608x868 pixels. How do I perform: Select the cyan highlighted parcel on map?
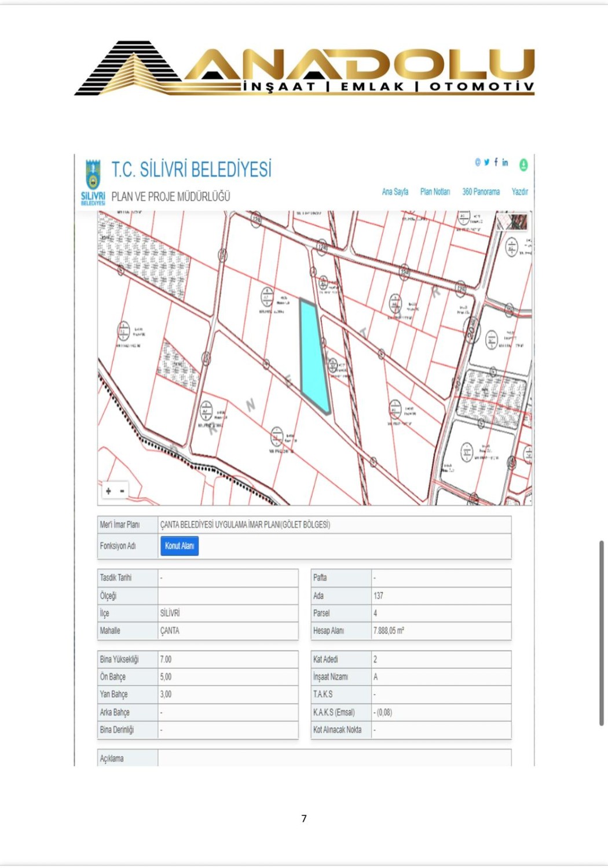313,354
